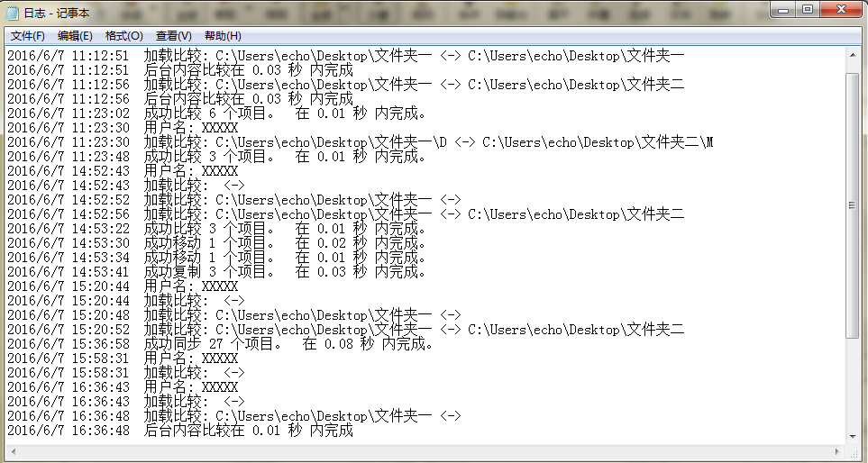Click the line 16:36:48 后台内容比较在 0.01 秒

[180, 430]
